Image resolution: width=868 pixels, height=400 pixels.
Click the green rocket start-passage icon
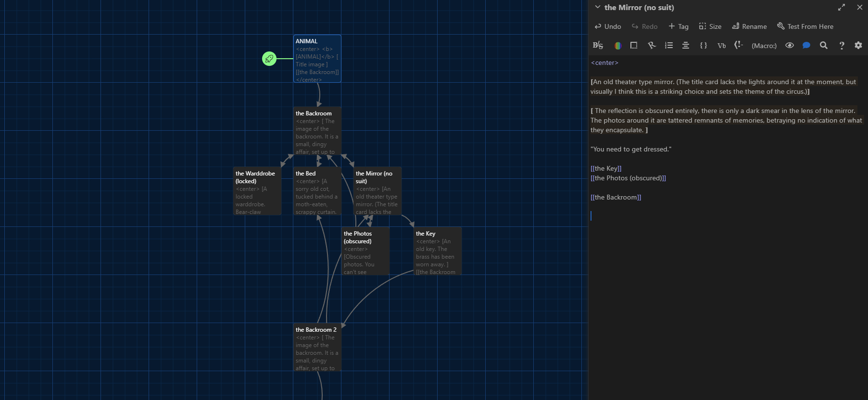269,59
